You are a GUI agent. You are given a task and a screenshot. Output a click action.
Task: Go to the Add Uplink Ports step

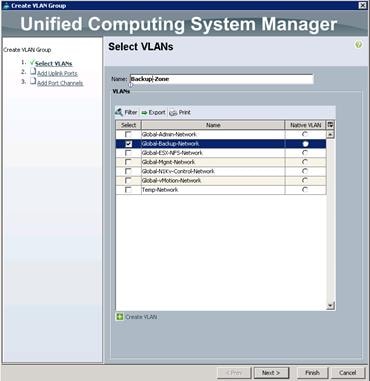[57, 73]
